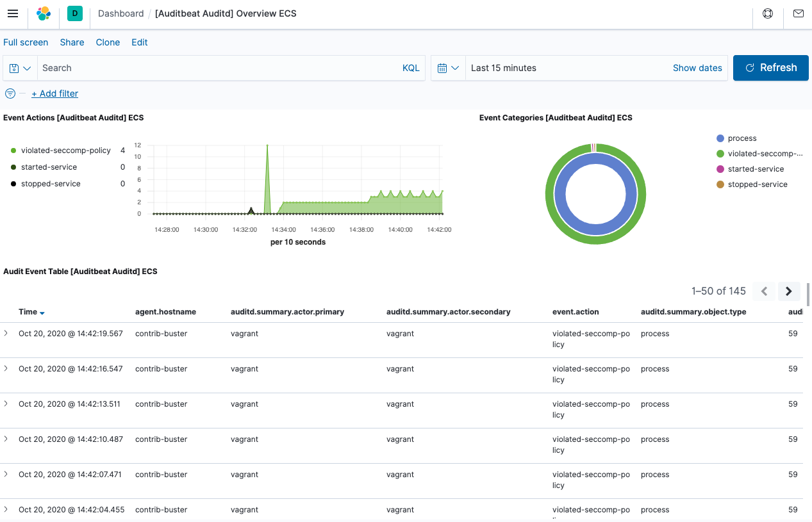Open the help lifebuoy icon
Viewport: 812px width, 522px height.
click(767, 13)
